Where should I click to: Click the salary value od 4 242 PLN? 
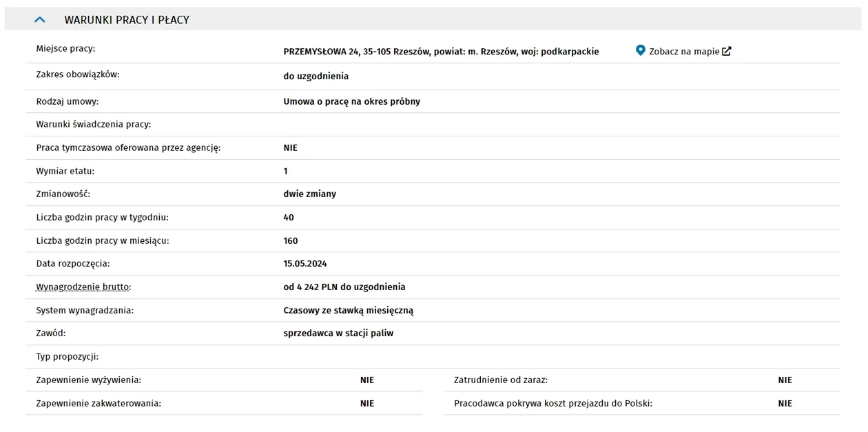point(344,287)
